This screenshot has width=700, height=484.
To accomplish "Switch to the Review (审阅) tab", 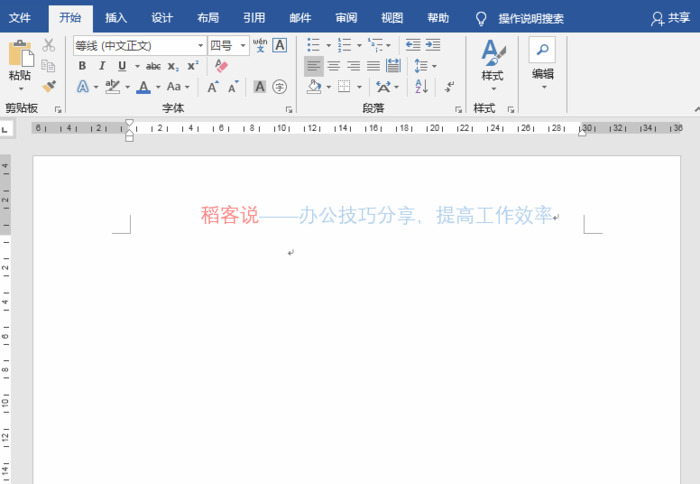I will (346, 18).
